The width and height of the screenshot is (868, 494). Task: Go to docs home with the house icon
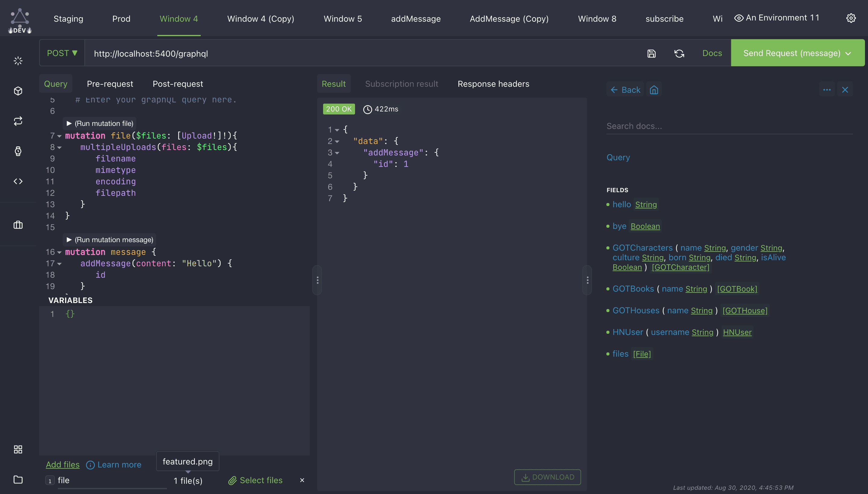653,89
